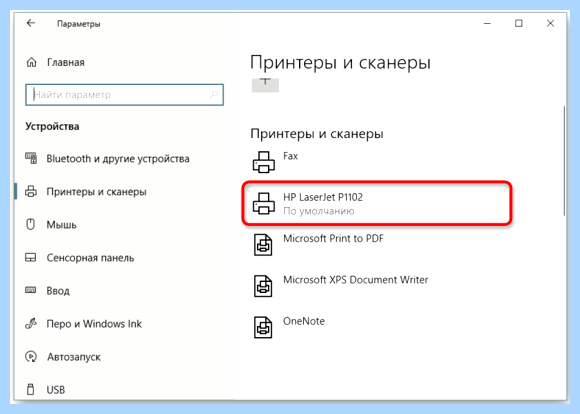Select the Fax printer entry
The width and height of the screenshot is (580, 414).
pos(377,162)
